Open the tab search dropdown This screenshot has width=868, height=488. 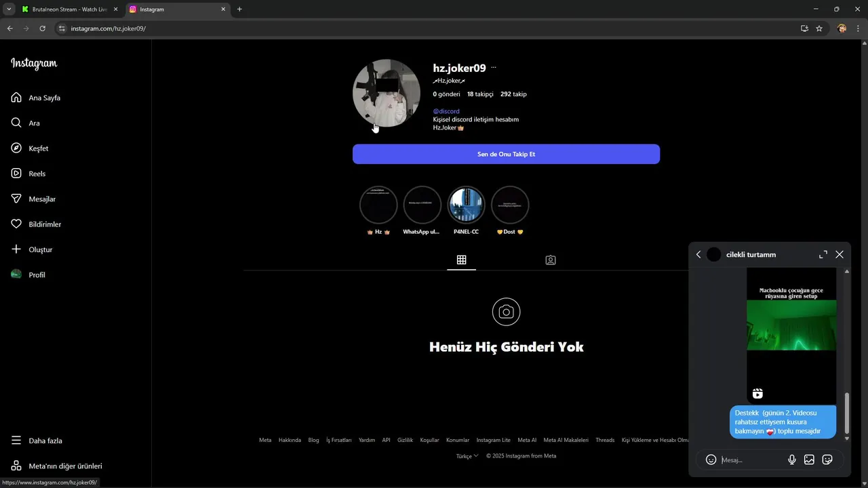pos(9,9)
